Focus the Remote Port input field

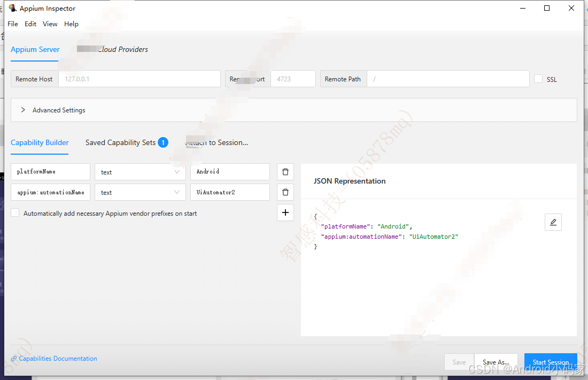[x=293, y=79]
